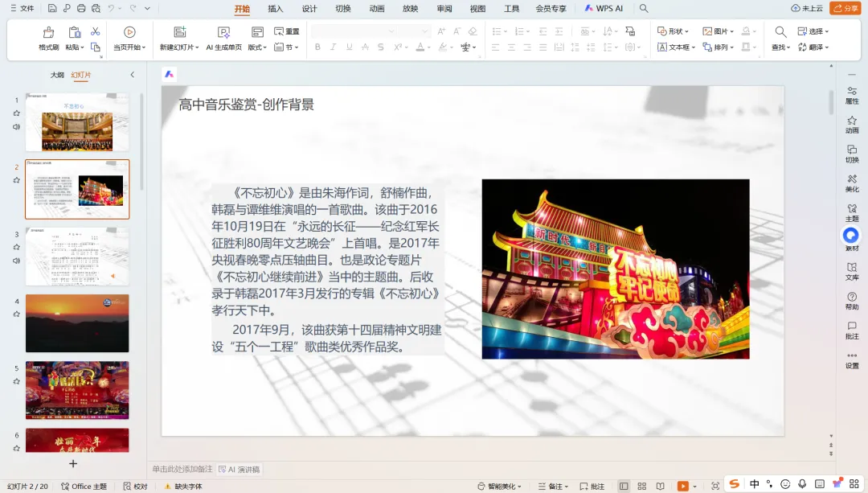
Task: Open the Comments (批注) side panel
Action: 852,331
